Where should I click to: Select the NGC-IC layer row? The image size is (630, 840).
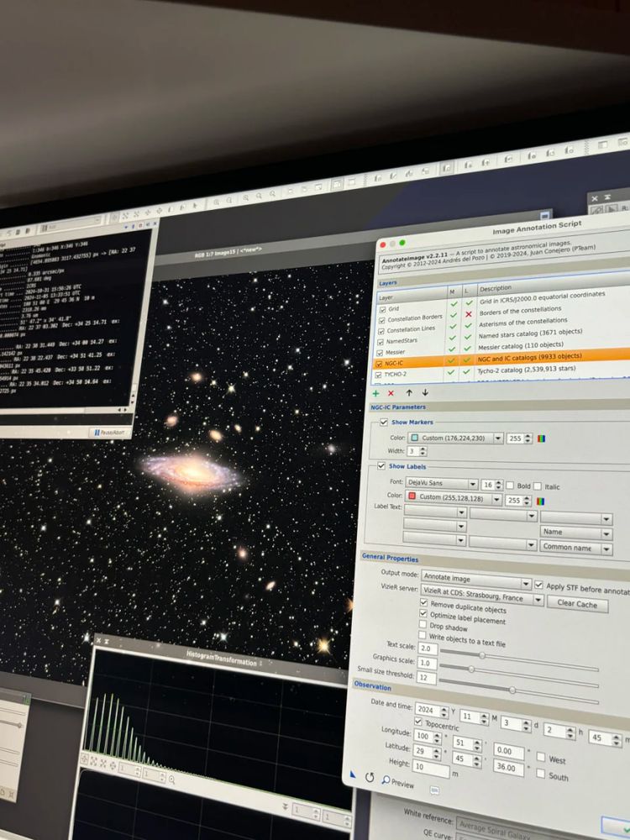pos(503,359)
